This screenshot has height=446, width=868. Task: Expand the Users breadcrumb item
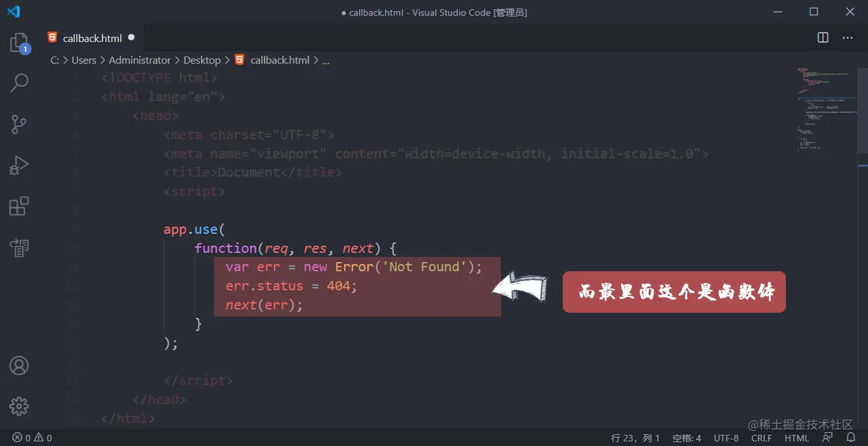point(84,60)
